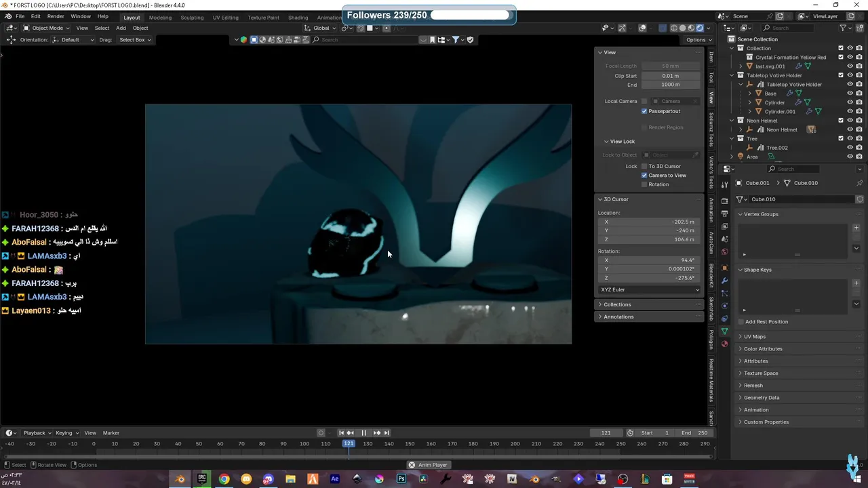Open the View Layer properties tab icon
Screen dimensions: 868x488
click(724, 226)
